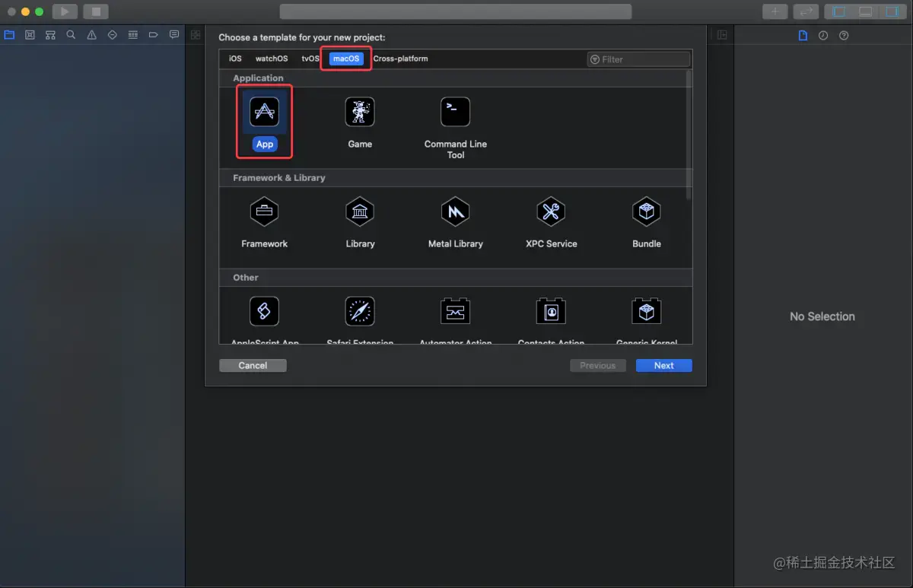Open the Find navigator magnifier icon

(71, 35)
